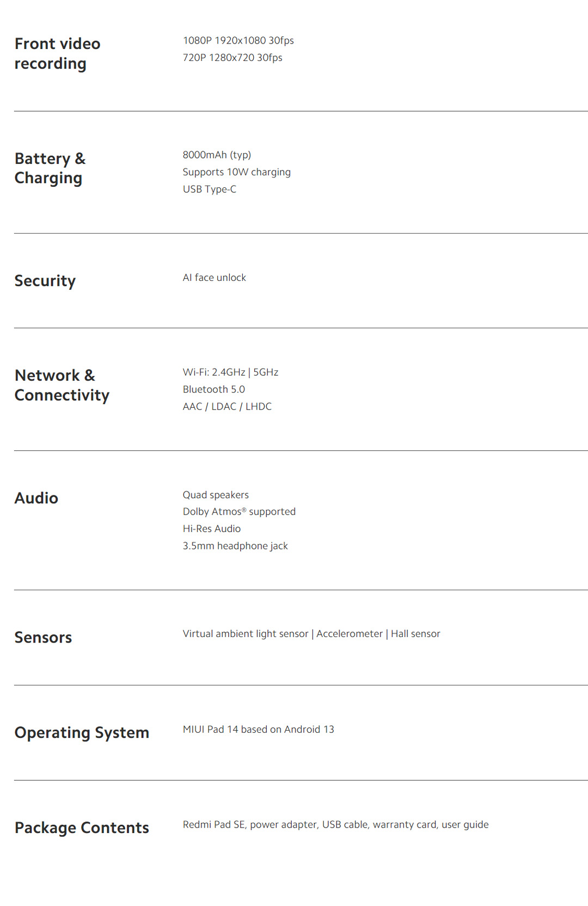Click the Wi-Fi 2.4GHz | 5GHz line

pyautogui.click(x=230, y=372)
